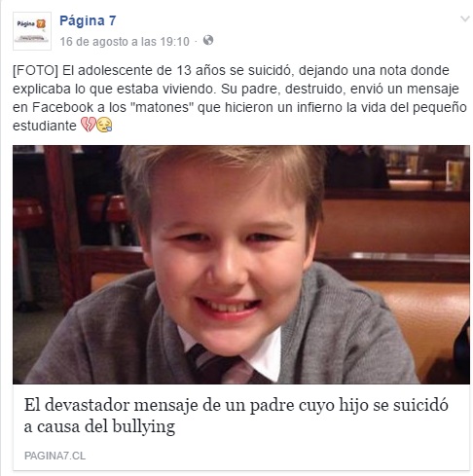Screen dimensions: 473x476
Task: Open post options chevron menu
Action: [x=465, y=18]
